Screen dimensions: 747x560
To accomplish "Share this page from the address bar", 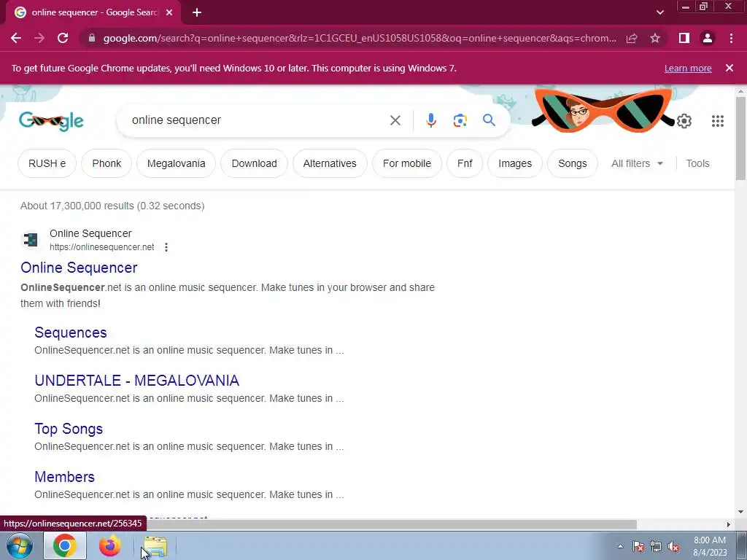I will point(632,38).
